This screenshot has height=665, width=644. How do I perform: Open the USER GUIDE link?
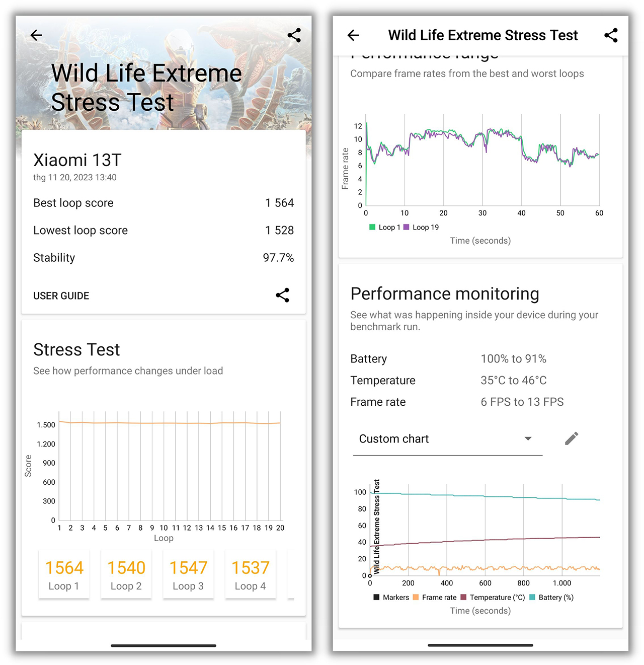click(x=61, y=296)
